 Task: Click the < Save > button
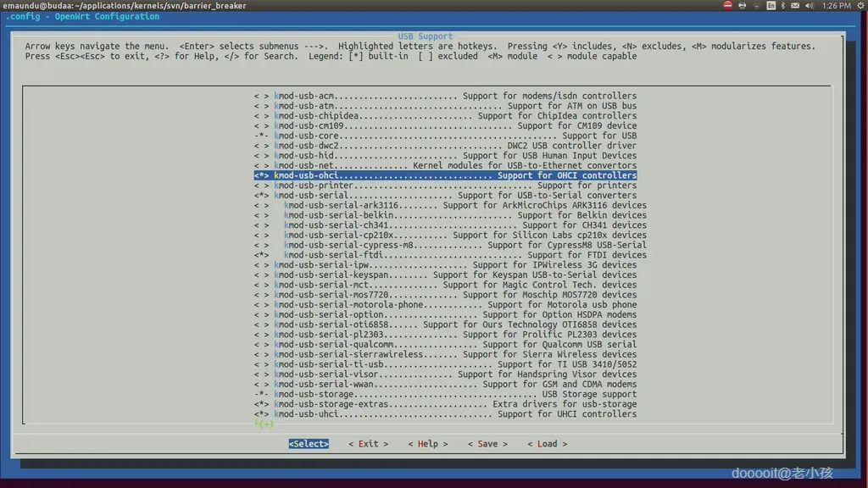click(x=487, y=444)
